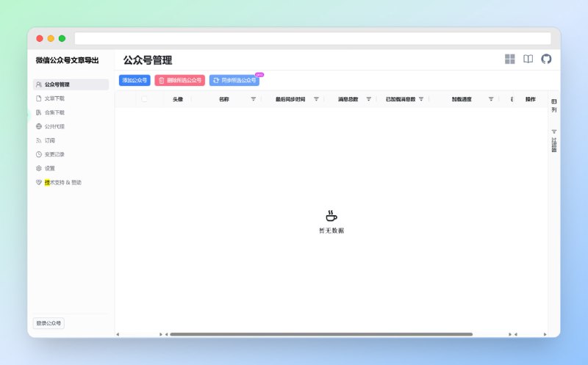
Task: Open 设置 sidebar item
Action: tap(71, 168)
